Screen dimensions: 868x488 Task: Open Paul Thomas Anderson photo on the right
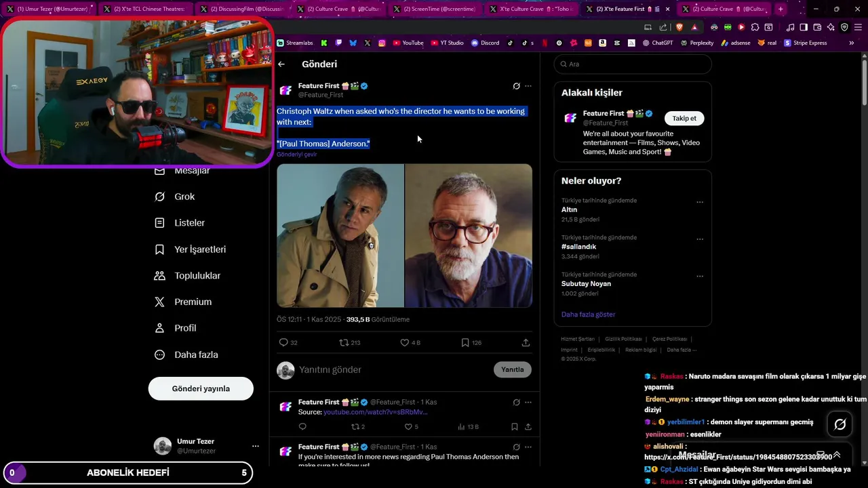click(469, 235)
